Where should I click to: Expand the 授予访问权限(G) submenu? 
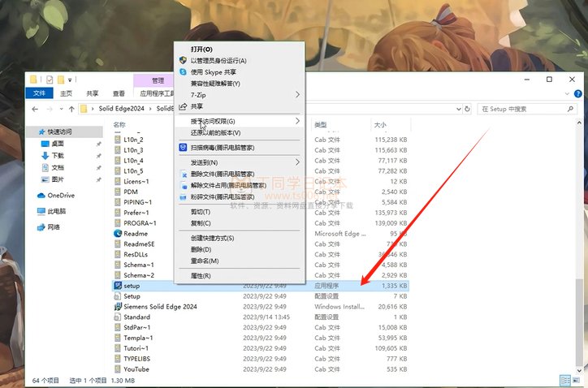(x=297, y=121)
